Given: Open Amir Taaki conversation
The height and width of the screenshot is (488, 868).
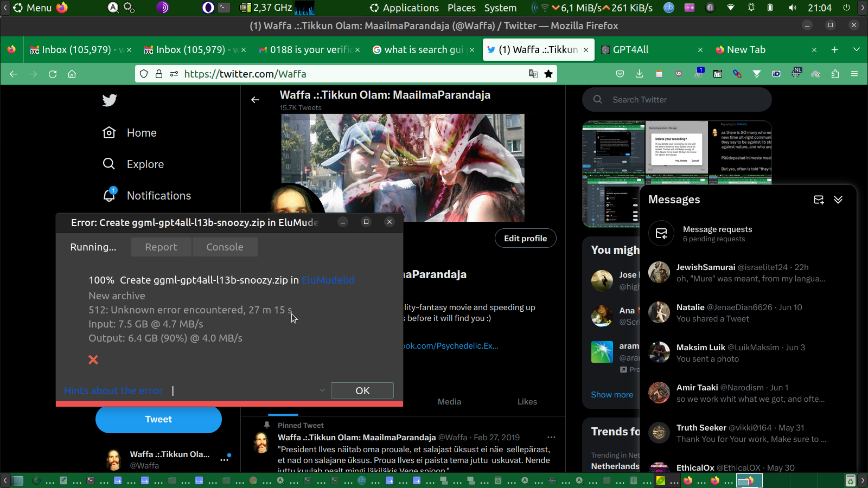Looking at the screenshot, I should [x=749, y=393].
